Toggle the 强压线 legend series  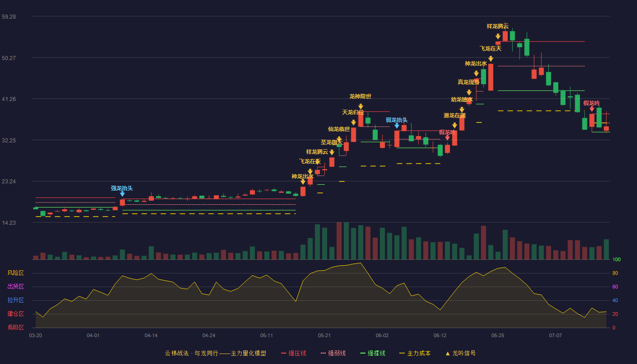pyautogui.click(x=293, y=353)
